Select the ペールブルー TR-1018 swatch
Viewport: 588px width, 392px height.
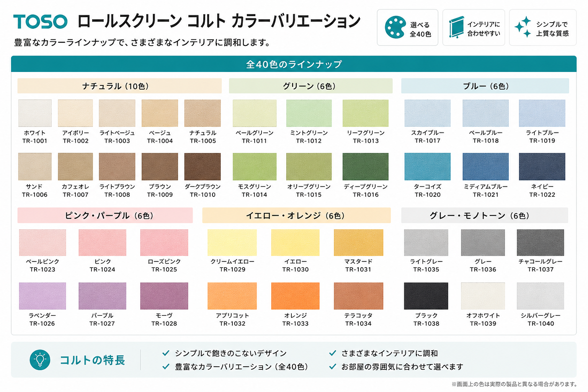pos(486,113)
